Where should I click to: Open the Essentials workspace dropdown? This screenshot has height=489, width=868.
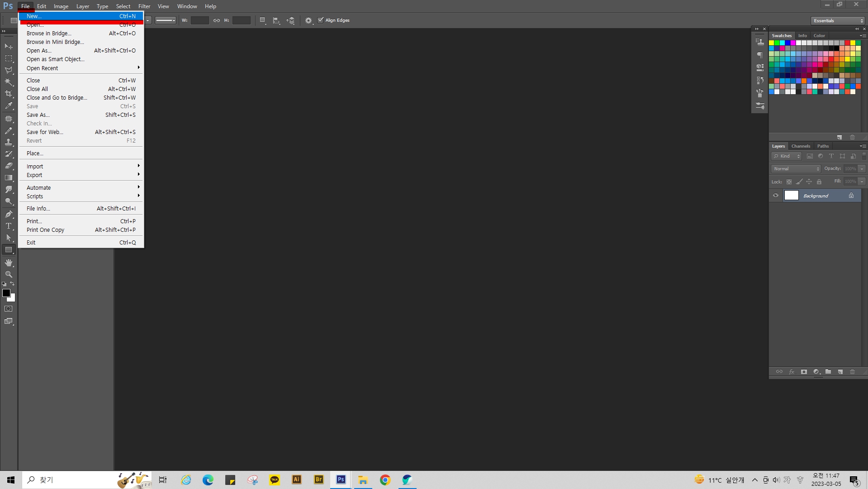838,20
